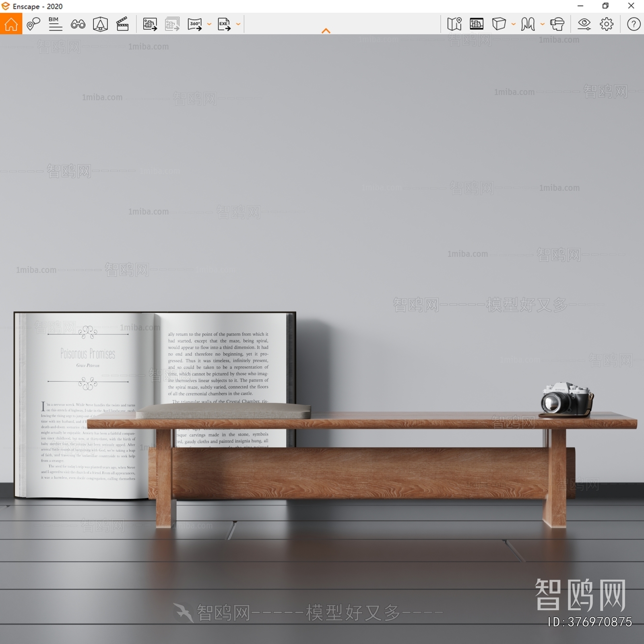Enable the VR headset mode
Screen dimensions: 644x644
(557, 24)
